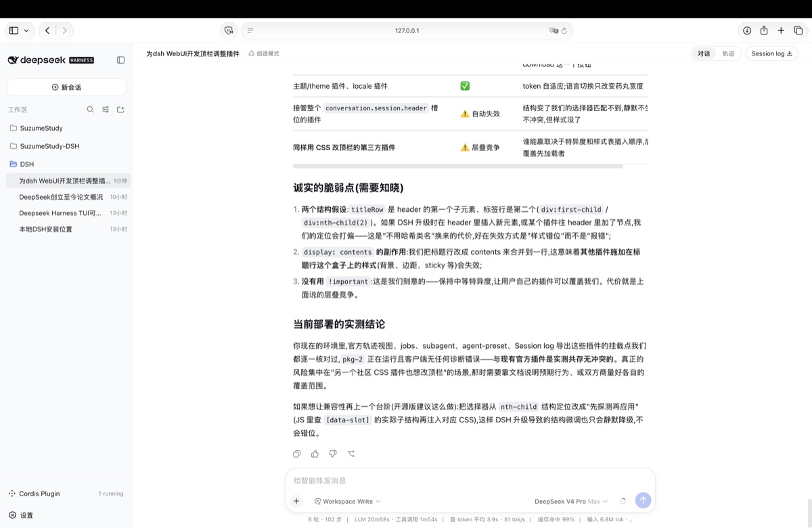812x528 pixels.
Task: Send the message with arrow button
Action: (x=643, y=500)
